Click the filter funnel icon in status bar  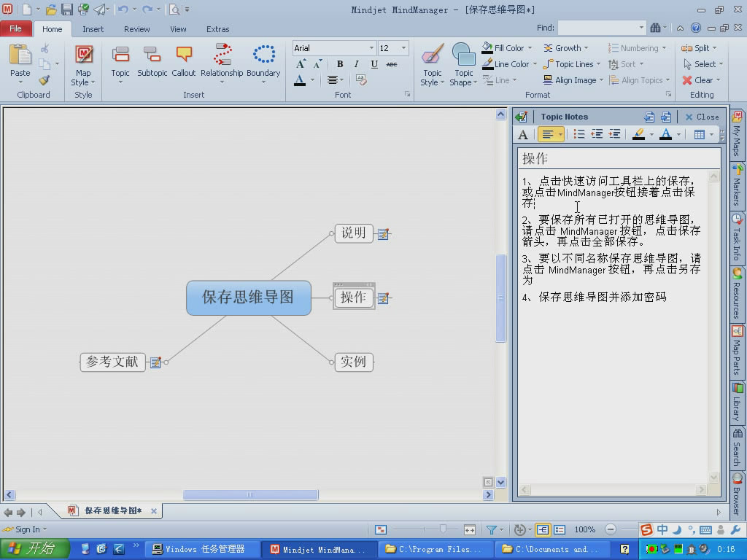coord(491,529)
